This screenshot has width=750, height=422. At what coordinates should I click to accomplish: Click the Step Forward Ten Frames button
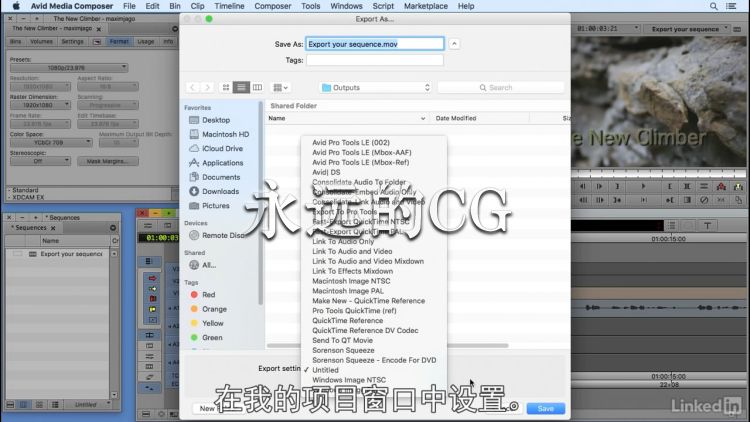pos(599,200)
